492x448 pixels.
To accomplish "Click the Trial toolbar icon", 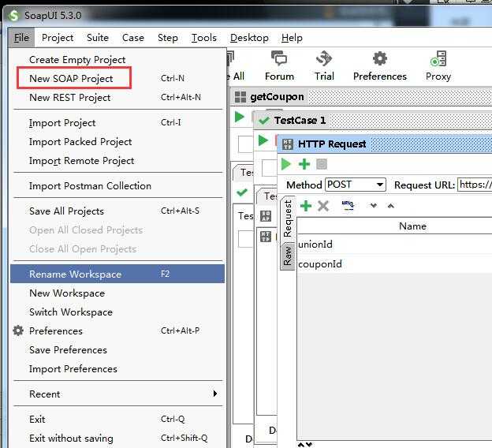I will 324,66.
